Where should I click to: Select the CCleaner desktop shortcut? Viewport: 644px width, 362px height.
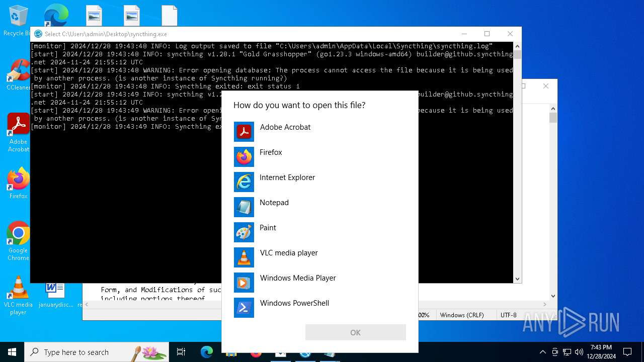coord(18,75)
